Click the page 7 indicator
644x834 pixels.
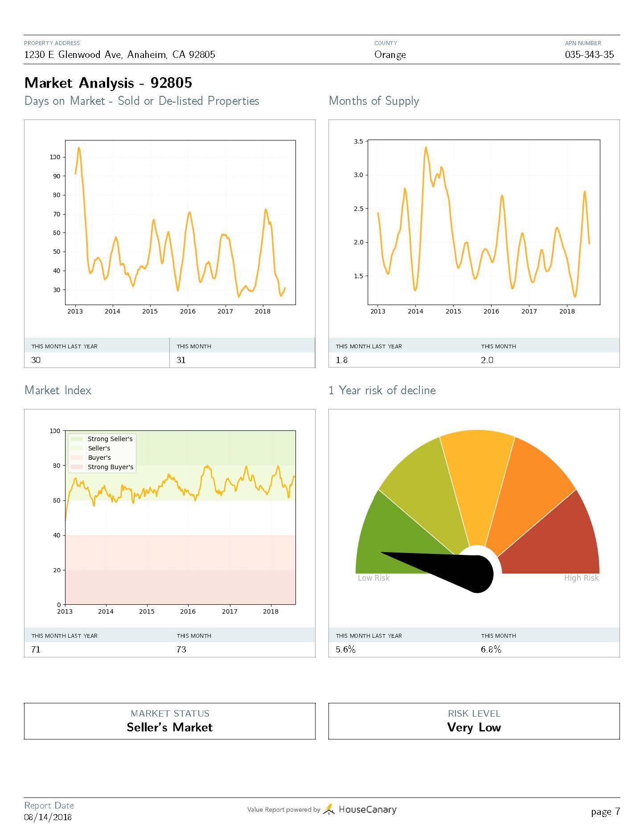[606, 812]
